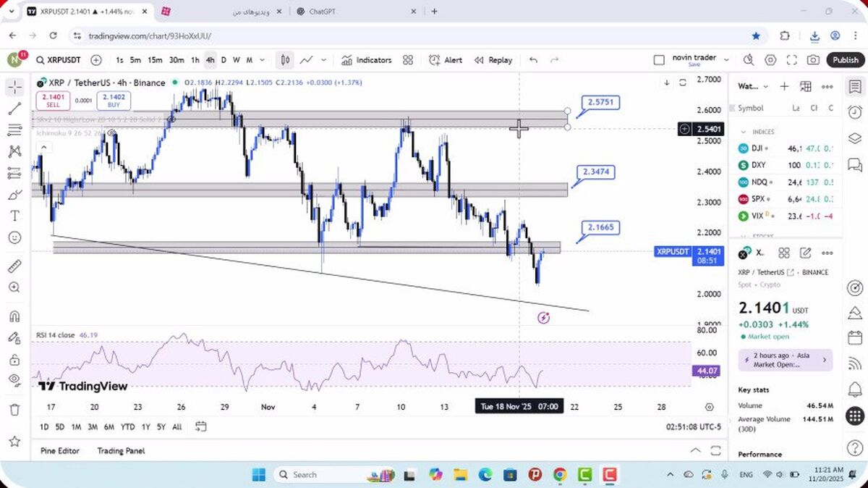
Task: Select the ruler measure tool
Action: pos(14,266)
